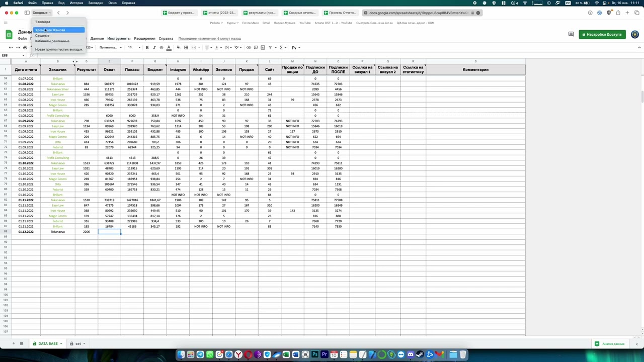The height and width of the screenshot is (362, 644).
Task: Open the "Последнее изменение" history link
Action: point(209,39)
